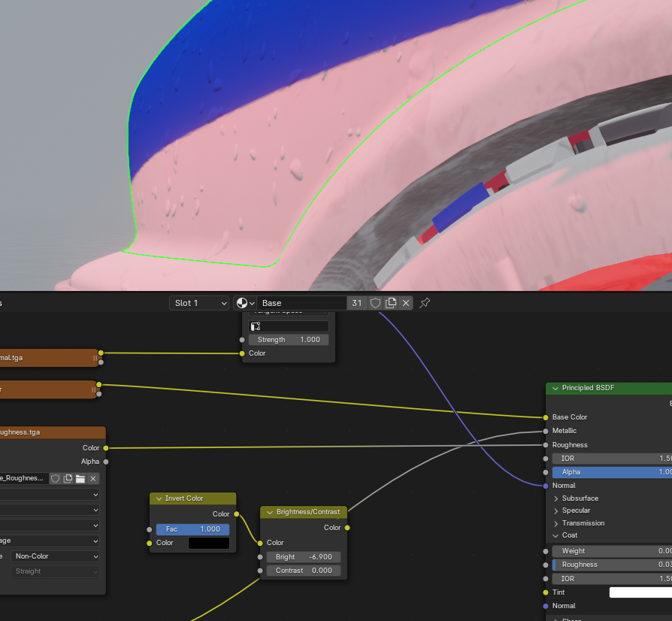Click the Normal Map Color input socket
This screenshot has height=621, width=672.
click(x=242, y=353)
